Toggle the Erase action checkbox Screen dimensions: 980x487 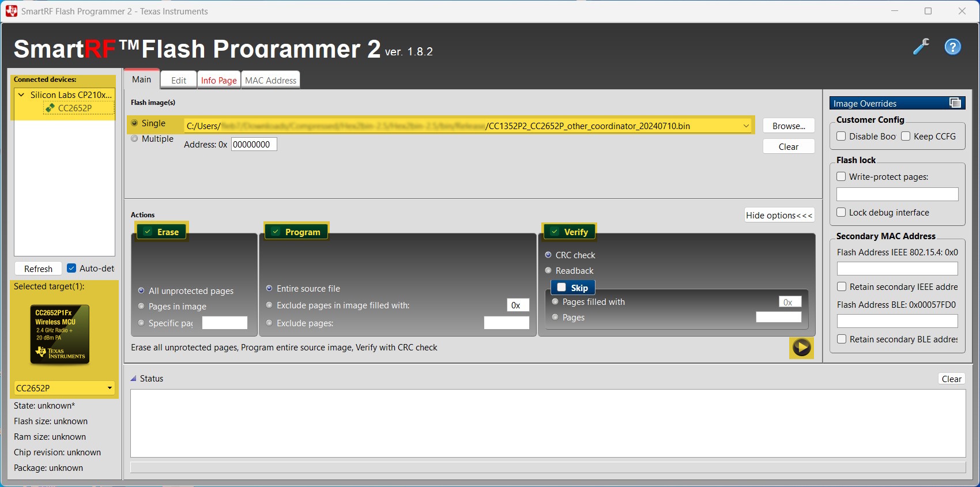(148, 232)
